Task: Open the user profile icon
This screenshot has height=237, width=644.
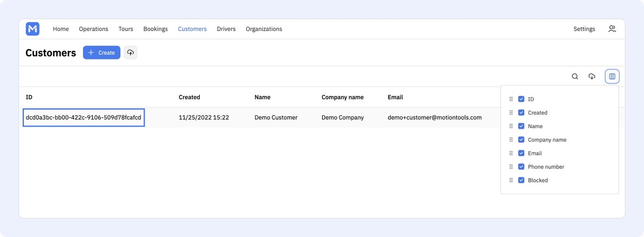Action: 612,29
